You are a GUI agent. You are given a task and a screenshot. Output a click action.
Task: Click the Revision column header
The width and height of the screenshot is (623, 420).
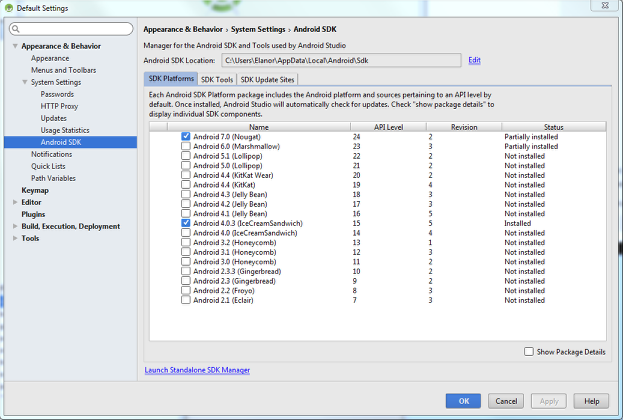click(x=464, y=127)
